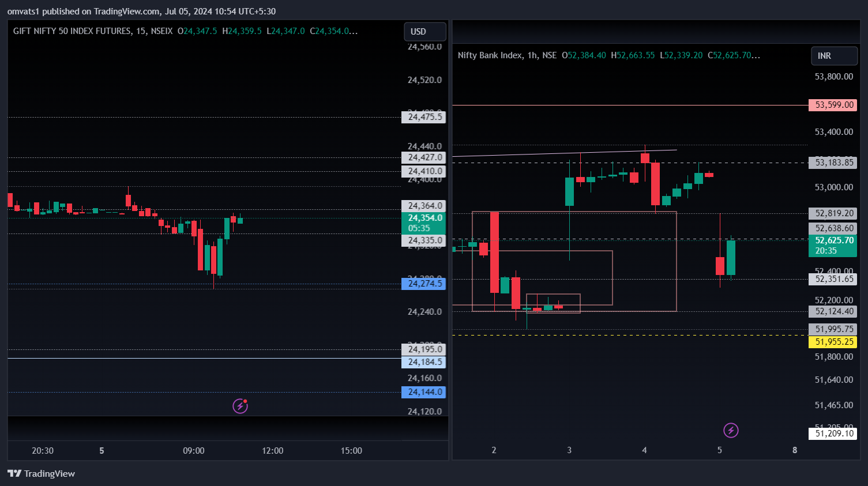Select the white 51,209.10 price label
868x486 pixels.
pos(833,434)
